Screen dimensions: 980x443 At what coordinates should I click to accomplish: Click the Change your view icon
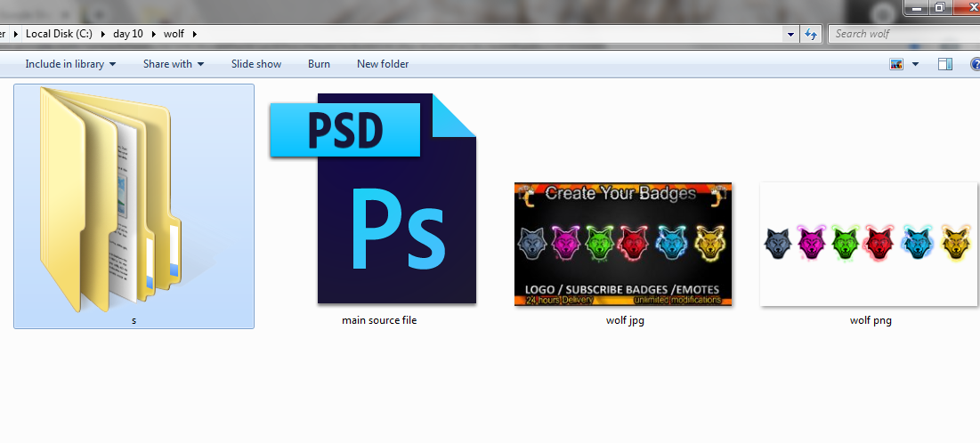click(x=897, y=64)
